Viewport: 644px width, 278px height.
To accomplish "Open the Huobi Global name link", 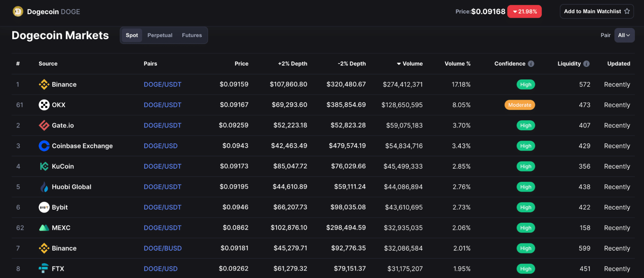I will (72, 187).
